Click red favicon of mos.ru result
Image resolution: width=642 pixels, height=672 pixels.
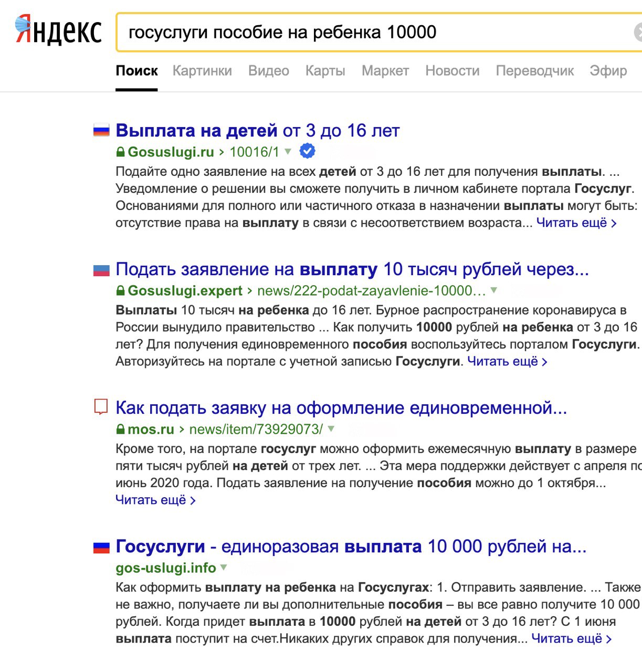coord(101,407)
